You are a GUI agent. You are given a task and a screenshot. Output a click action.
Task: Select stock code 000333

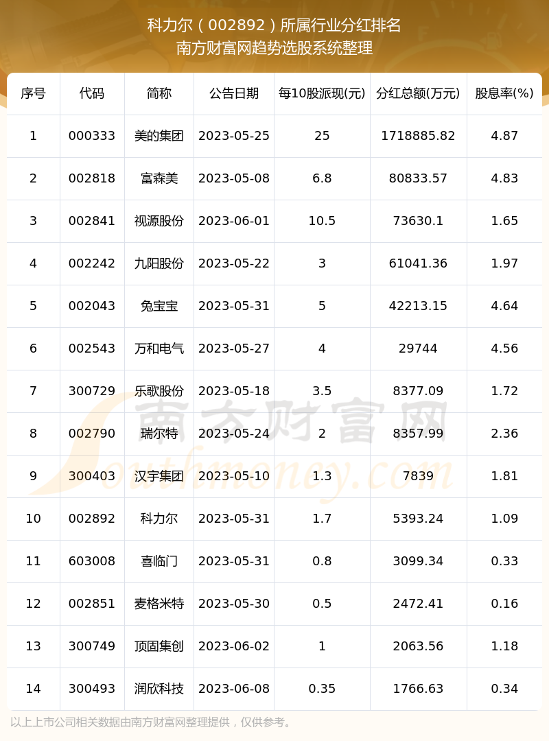pyautogui.click(x=92, y=136)
